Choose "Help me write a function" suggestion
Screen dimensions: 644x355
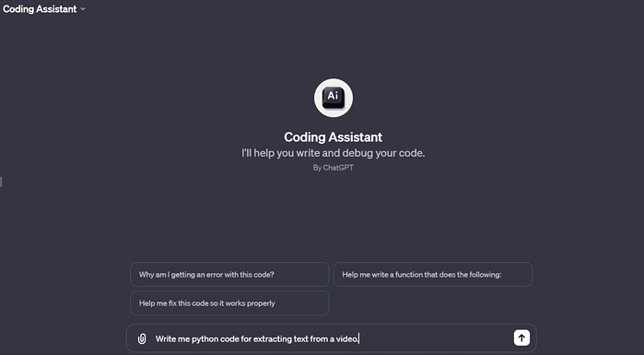[433, 275]
